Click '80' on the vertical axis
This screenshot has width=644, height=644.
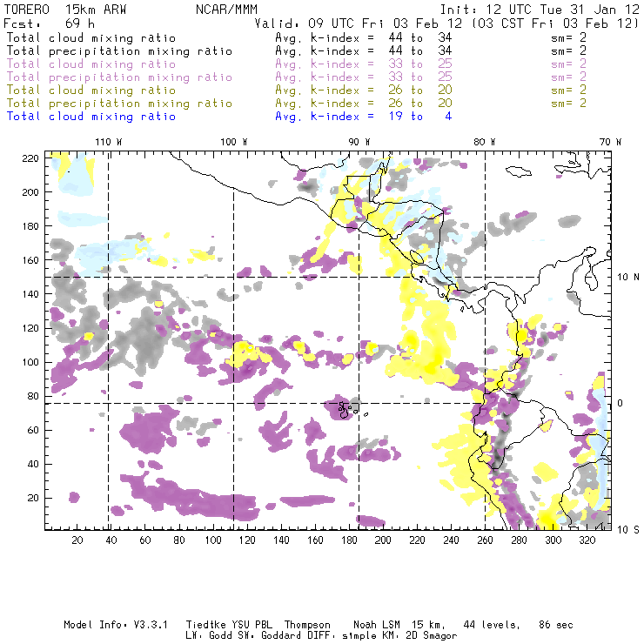[x=33, y=396]
